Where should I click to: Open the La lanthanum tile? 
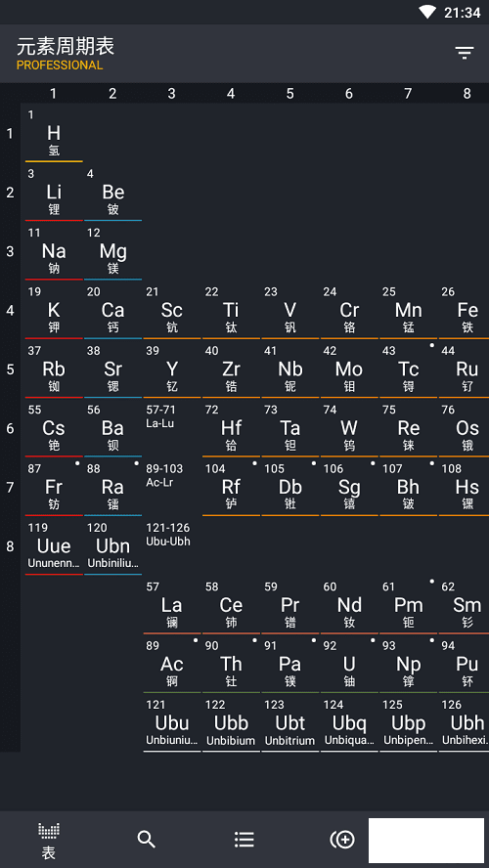[172, 605]
